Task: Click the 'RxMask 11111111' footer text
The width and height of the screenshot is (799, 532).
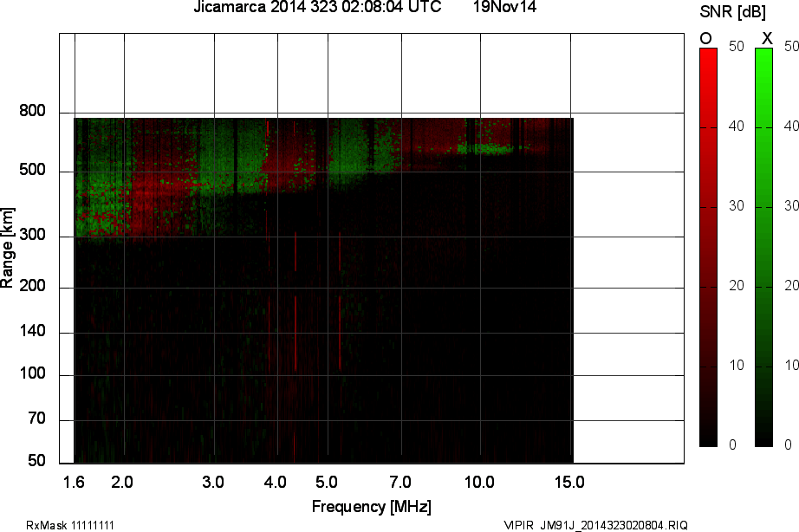Action: point(70,525)
